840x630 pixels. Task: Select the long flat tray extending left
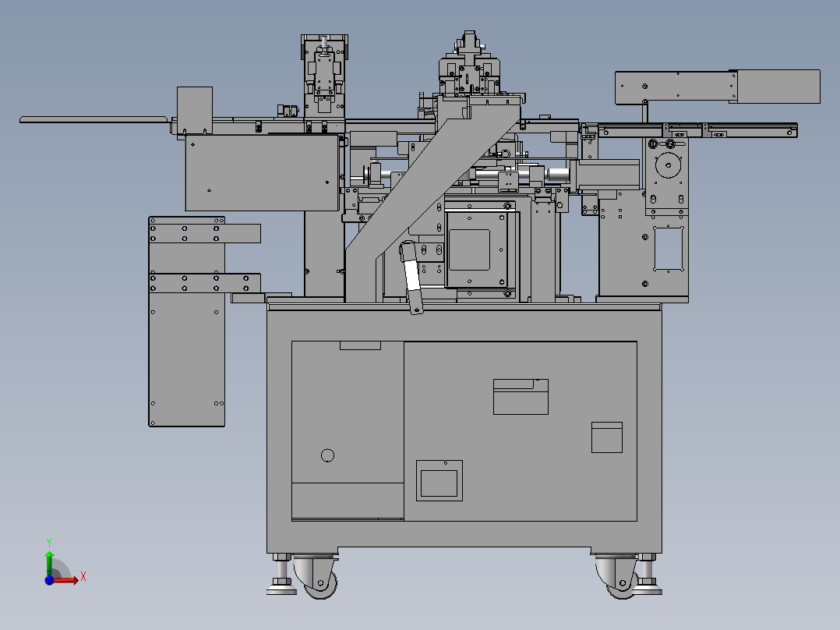coord(94,119)
